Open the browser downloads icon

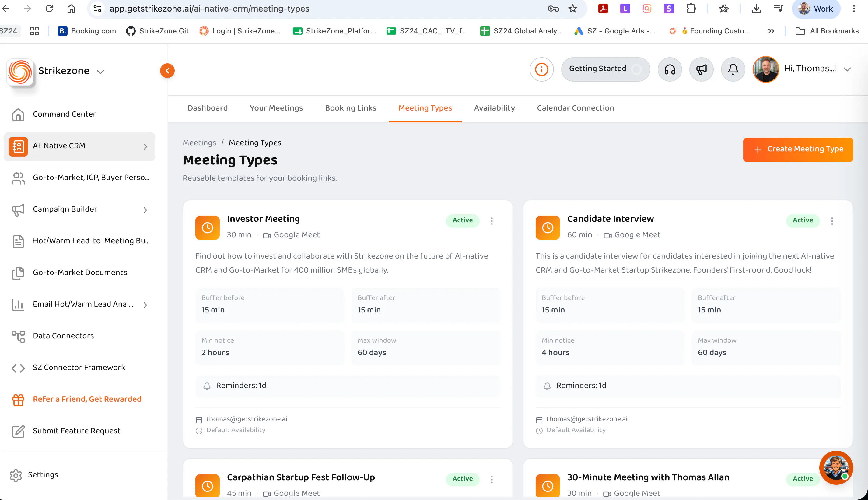tap(756, 9)
